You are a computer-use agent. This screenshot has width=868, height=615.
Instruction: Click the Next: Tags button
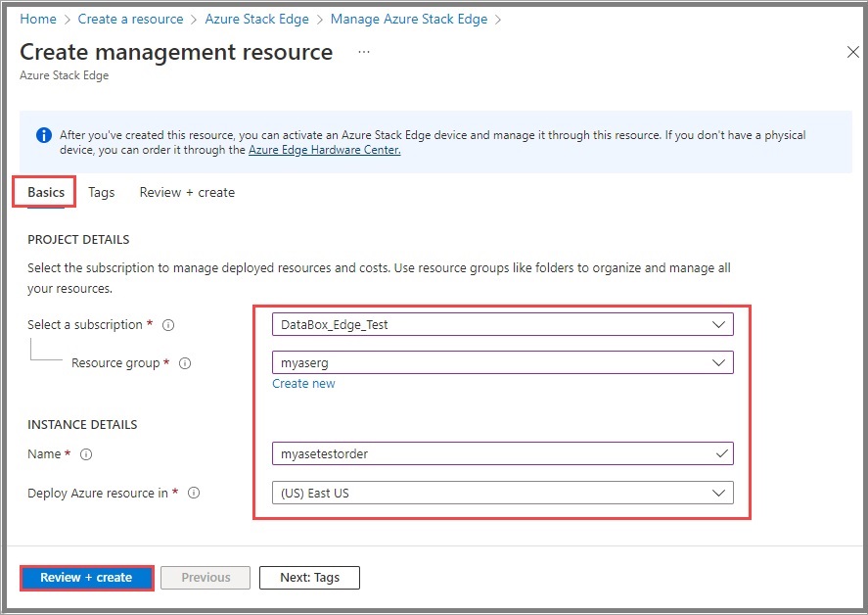tap(309, 578)
